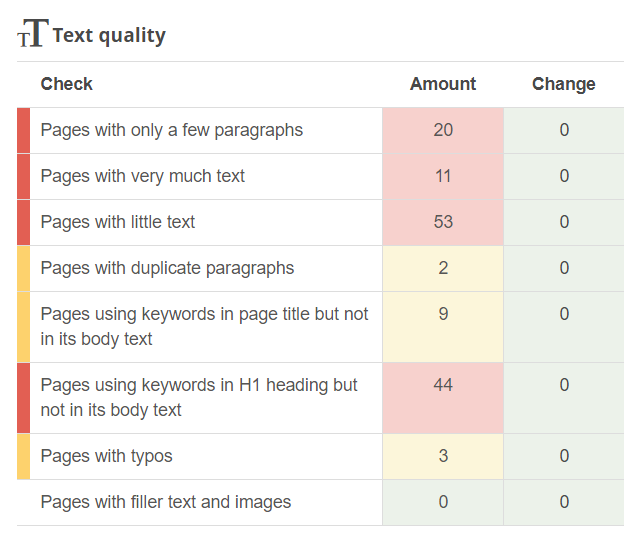Click change value for duplicate paragraphs row
The image size is (642, 553).
click(564, 268)
